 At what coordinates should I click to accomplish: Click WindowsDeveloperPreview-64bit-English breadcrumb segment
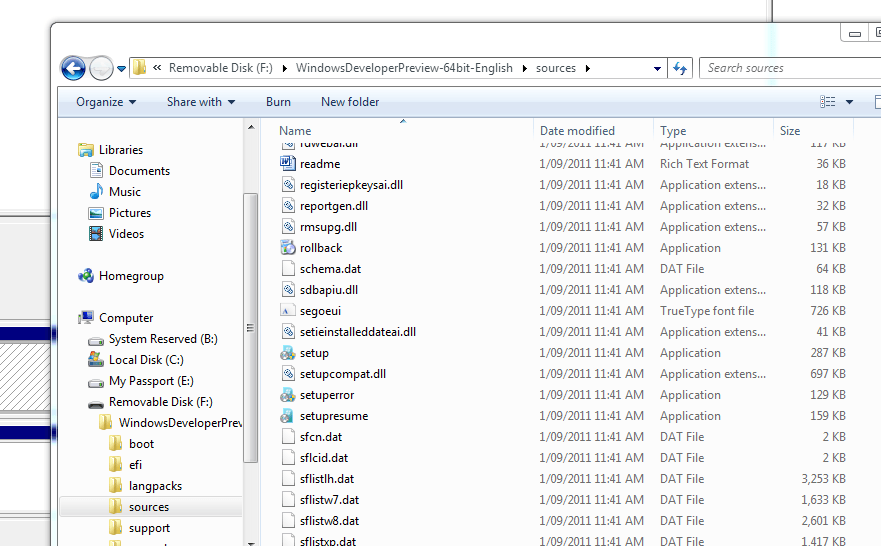404,68
